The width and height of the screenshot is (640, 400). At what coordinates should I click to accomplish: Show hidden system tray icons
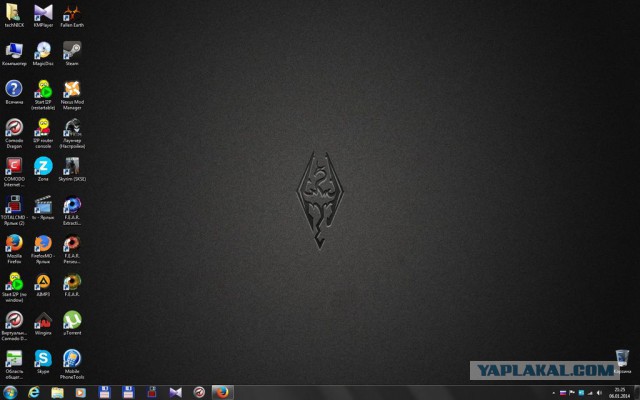(553, 393)
